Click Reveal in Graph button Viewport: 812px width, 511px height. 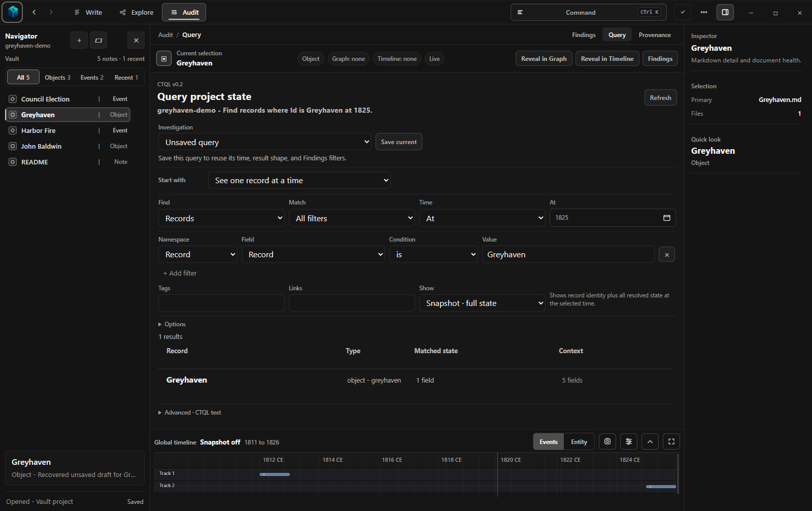coord(544,59)
